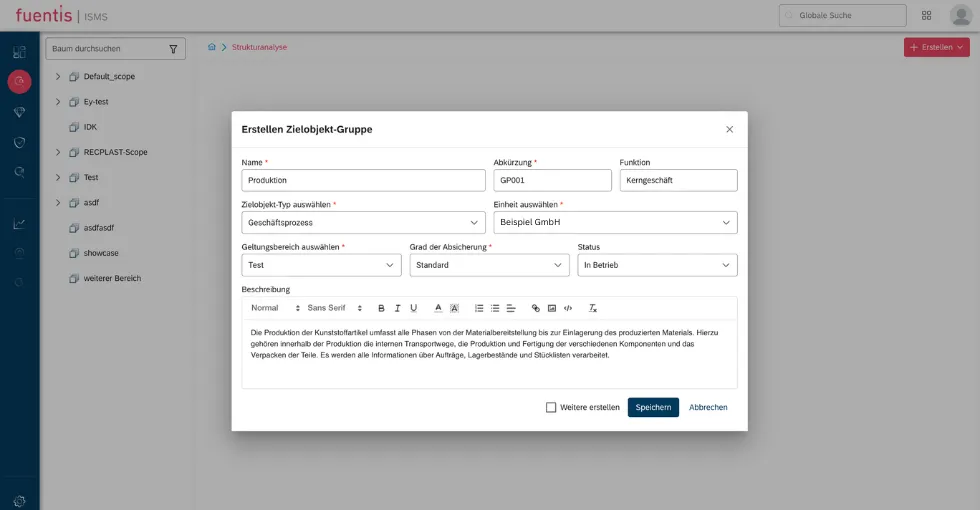Toggle bold formatting in the description editor
The height and width of the screenshot is (510, 980).
point(381,308)
